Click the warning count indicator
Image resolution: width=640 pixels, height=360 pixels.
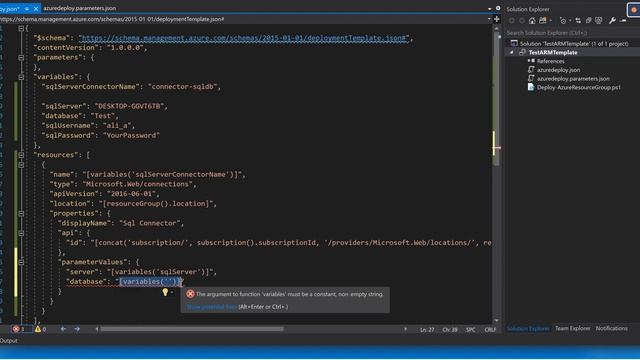(41, 329)
